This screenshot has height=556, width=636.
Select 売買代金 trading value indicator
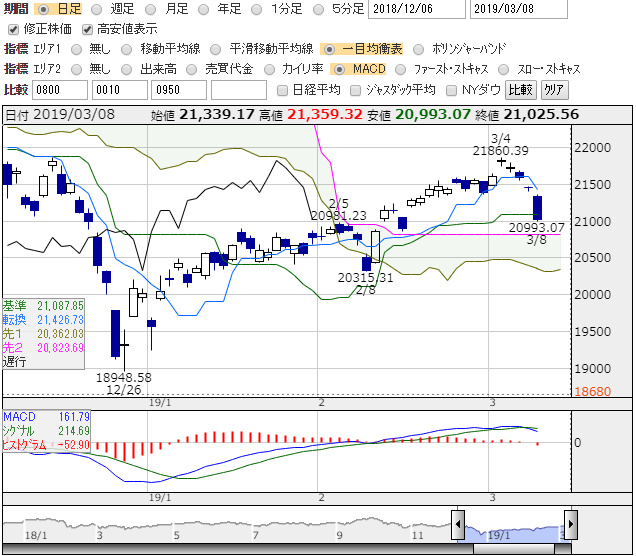(x=191, y=69)
